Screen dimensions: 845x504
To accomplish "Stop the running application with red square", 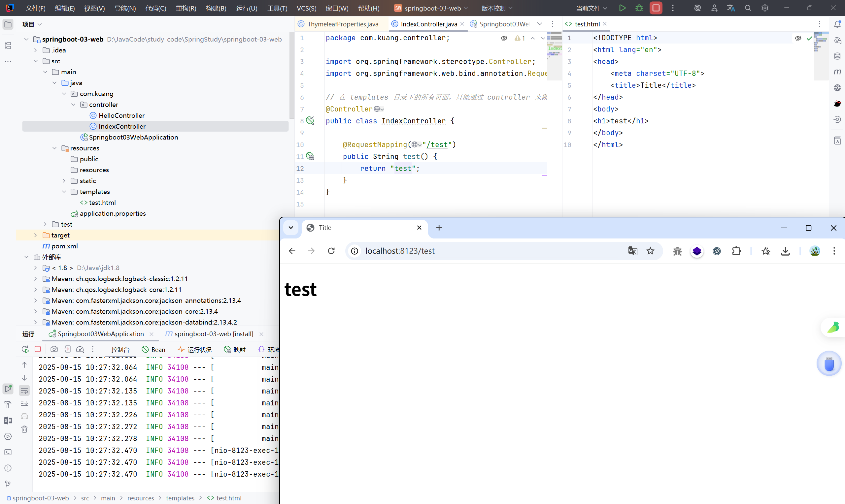I will point(656,8).
